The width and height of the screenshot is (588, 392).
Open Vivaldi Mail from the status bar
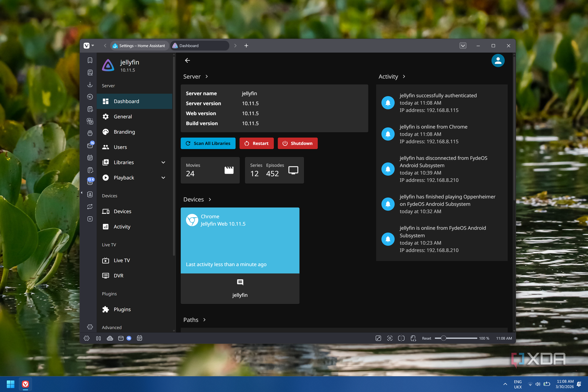pos(120,338)
